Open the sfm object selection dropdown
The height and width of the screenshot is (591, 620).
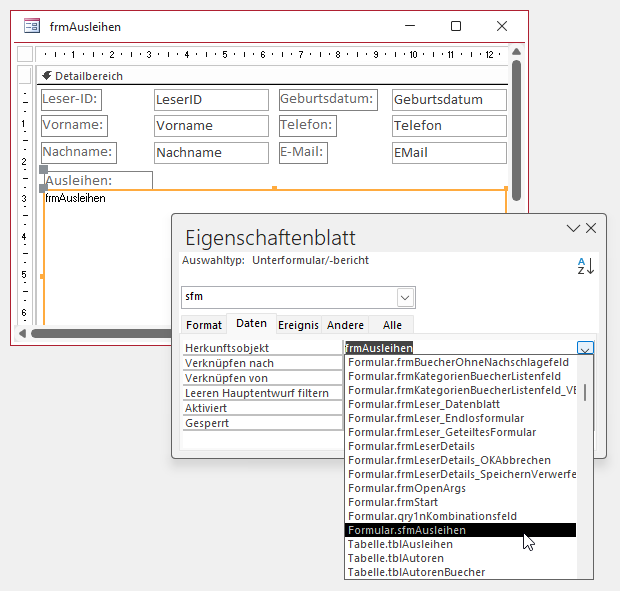(405, 297)
